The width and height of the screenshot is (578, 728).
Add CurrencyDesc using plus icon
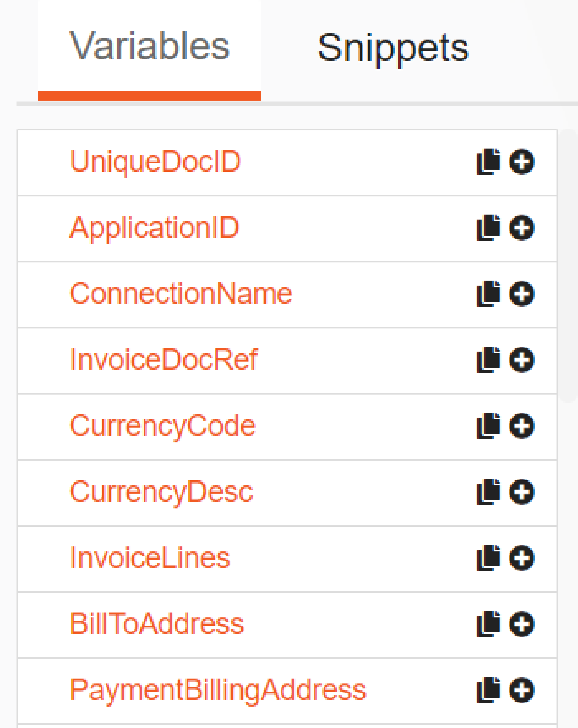[x=522, y=492]
